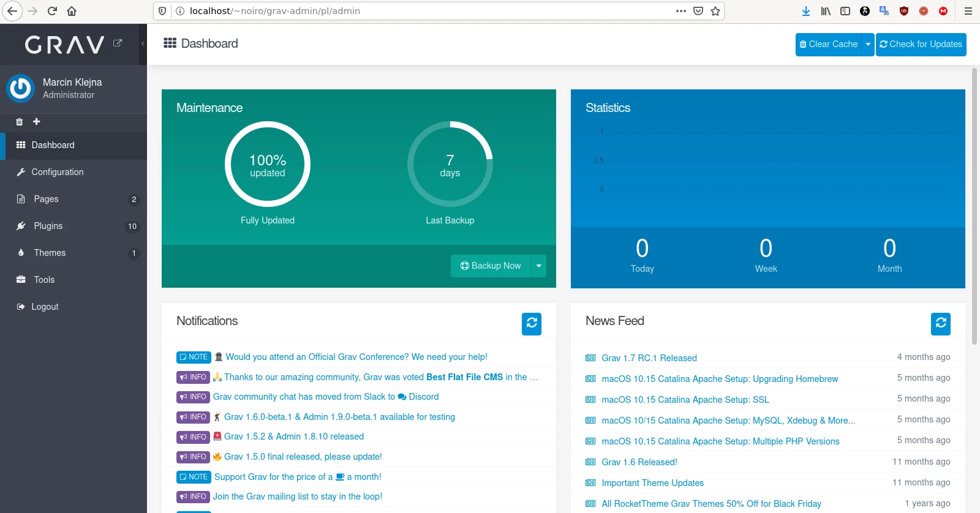This screenshot has width=980, height=513.
Task: Click the Clear Cache button
Action: click(x=828, y=44)
